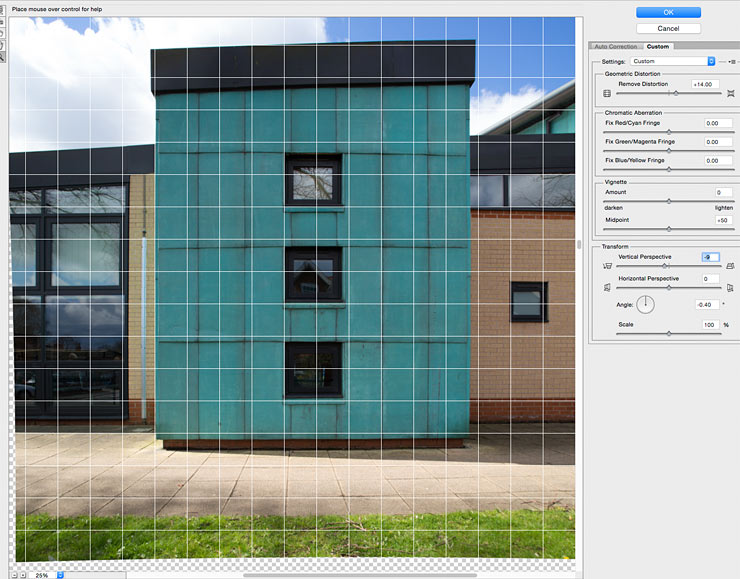The height and width of the screenshot is (579, 740).
Task: Adjust the Fix Green/Magenta Fringe slider
Action: pyautogui.click(x=669, y=151)
